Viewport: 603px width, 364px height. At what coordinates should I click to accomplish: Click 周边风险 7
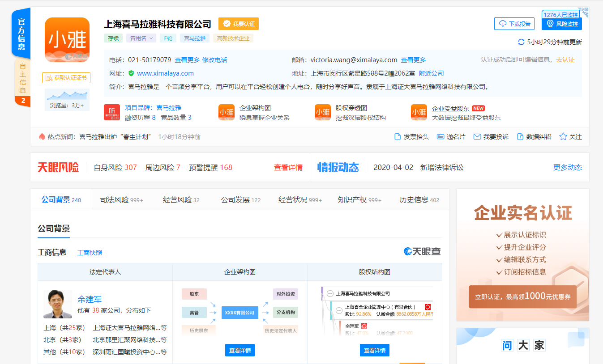(163, 167)
